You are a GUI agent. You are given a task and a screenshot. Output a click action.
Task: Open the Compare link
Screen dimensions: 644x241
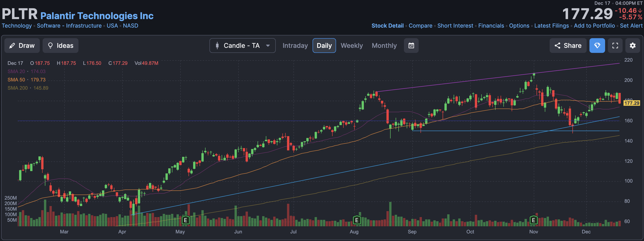421,26
